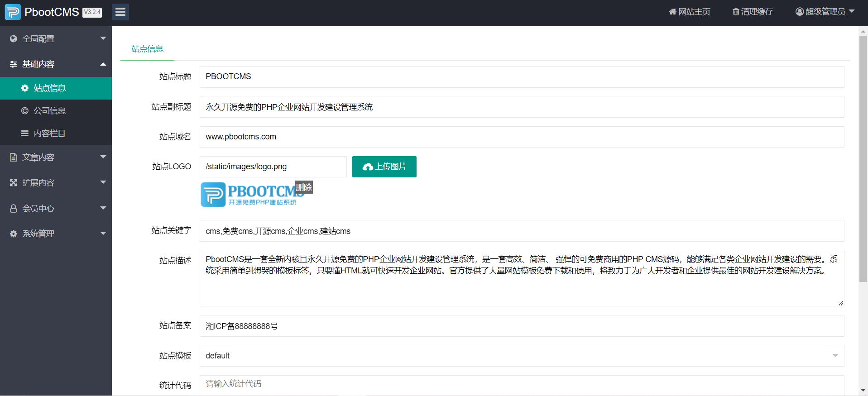Screen dimensions: 868x396
Task: Click the 站点标题 input field
Action: 522,77
